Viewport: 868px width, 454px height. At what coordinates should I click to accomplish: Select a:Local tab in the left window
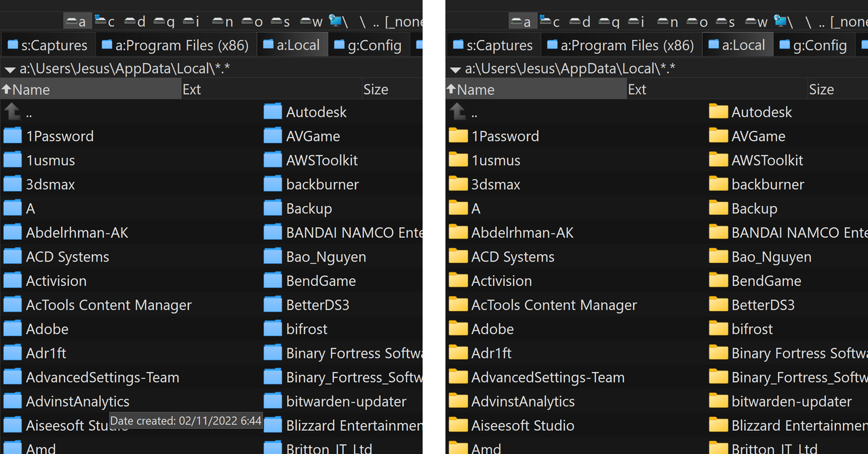(293, 45)
